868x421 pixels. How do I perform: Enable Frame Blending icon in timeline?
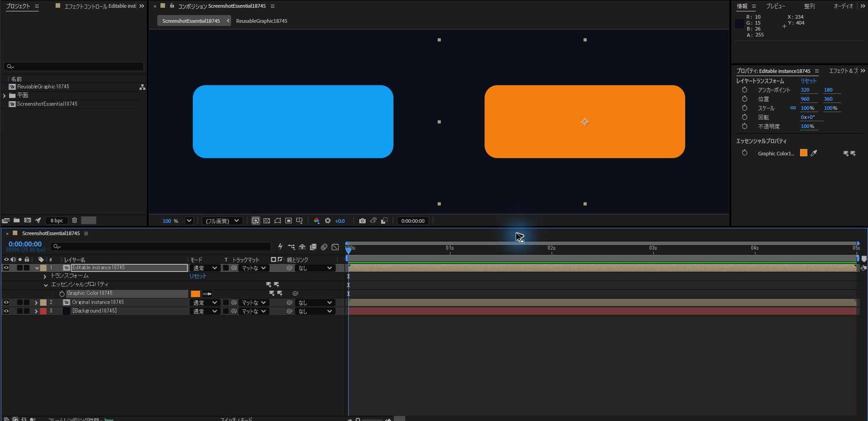[x=313, y=247]
